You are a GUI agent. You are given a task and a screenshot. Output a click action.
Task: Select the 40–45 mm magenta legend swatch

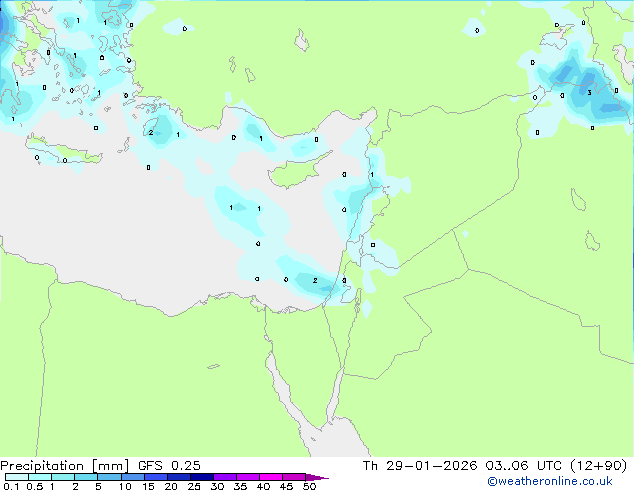271,477
